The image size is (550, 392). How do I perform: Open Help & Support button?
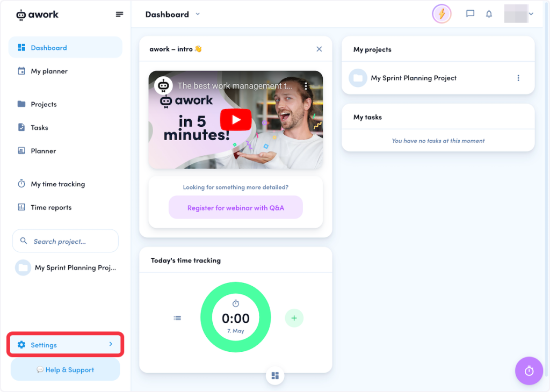click(66, 370)
